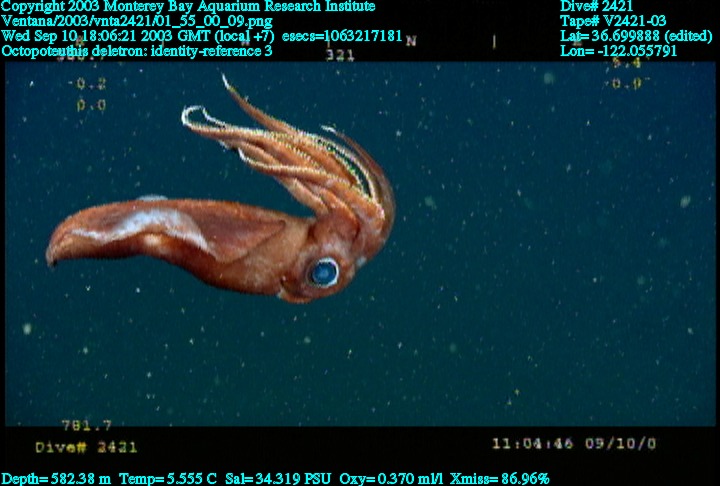
Task: Click the Depth= 582.38 m reading
Action: pos(57,478)
